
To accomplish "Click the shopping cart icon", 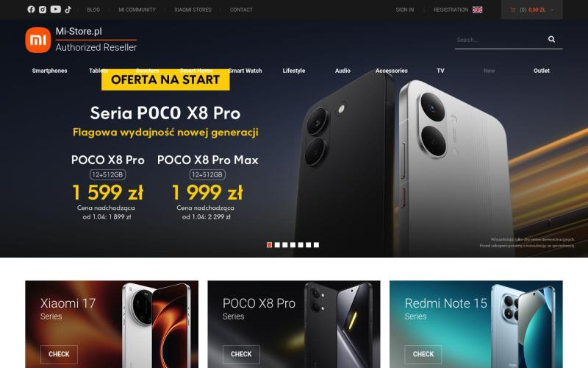I will click(x=512, y=10).
